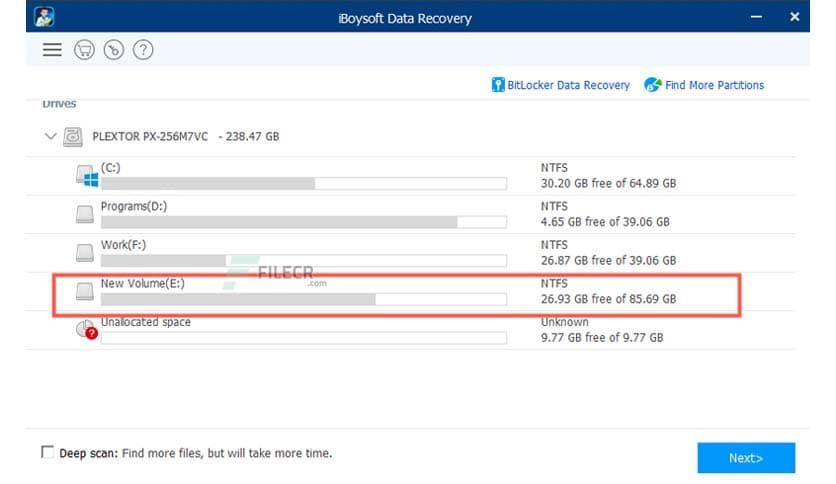
Task: Open the hamburger menu
Action: [52, 50]
